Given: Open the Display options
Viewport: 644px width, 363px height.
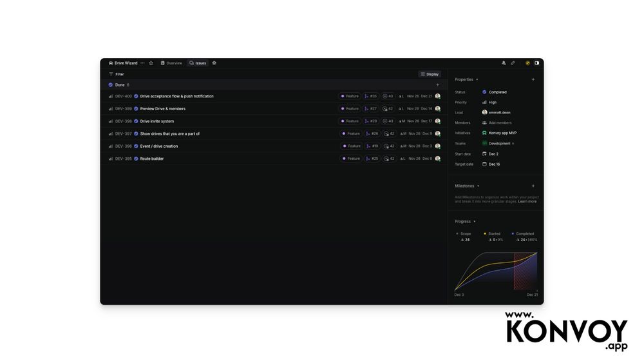Looking at the screenshot, I should (x=430, y=74).
